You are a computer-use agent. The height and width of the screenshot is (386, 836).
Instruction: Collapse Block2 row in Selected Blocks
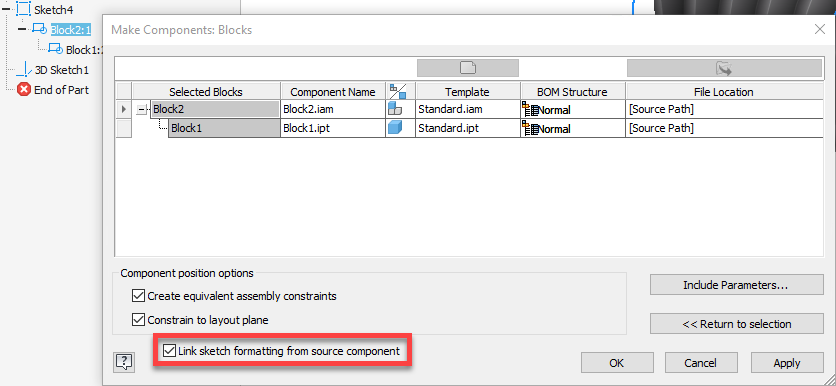coord(141,110)
